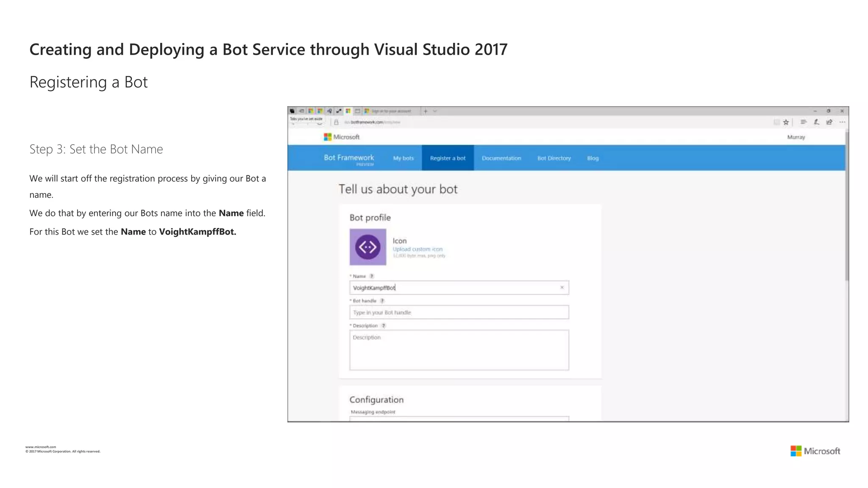
Task: Click the purple bot icon thumbnail
Action: coord(367,247)
